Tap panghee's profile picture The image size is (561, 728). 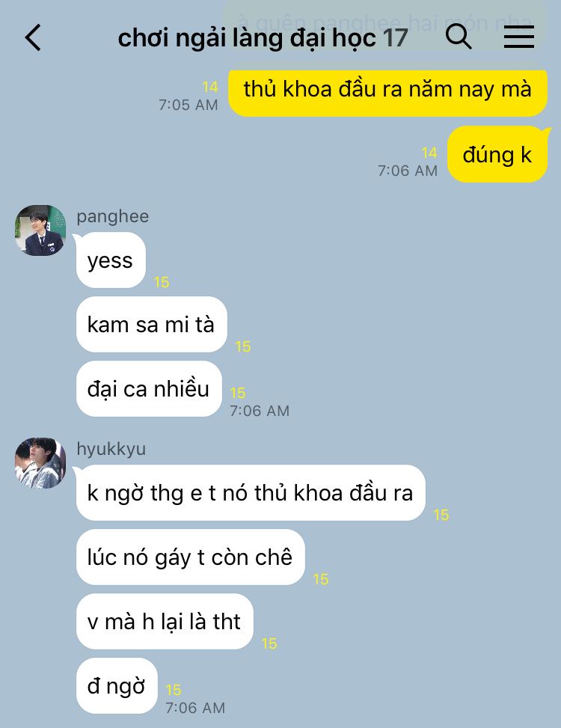[x=40, y=230]
